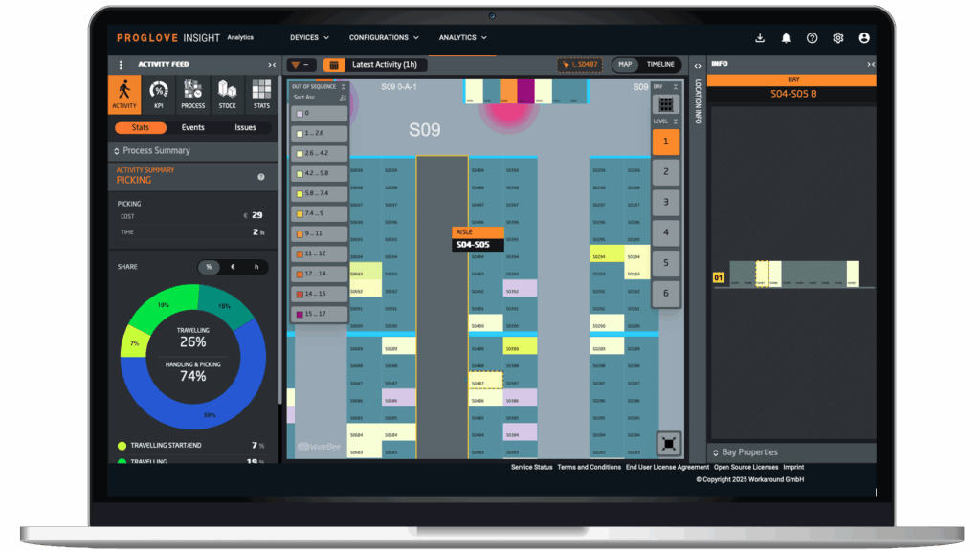980x550 pixels.
Task: Click the fit-to-screen icon on the map
Action: point(669,443)
